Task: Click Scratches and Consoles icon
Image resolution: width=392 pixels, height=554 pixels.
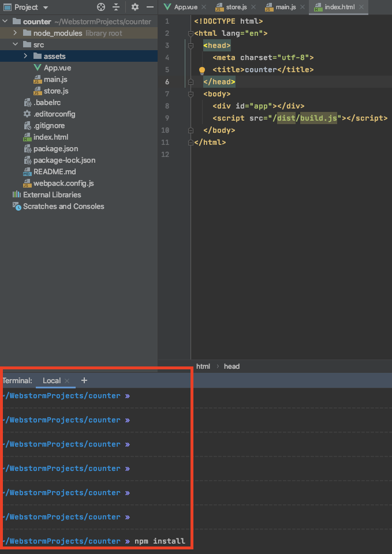Action: click(17, 207)
